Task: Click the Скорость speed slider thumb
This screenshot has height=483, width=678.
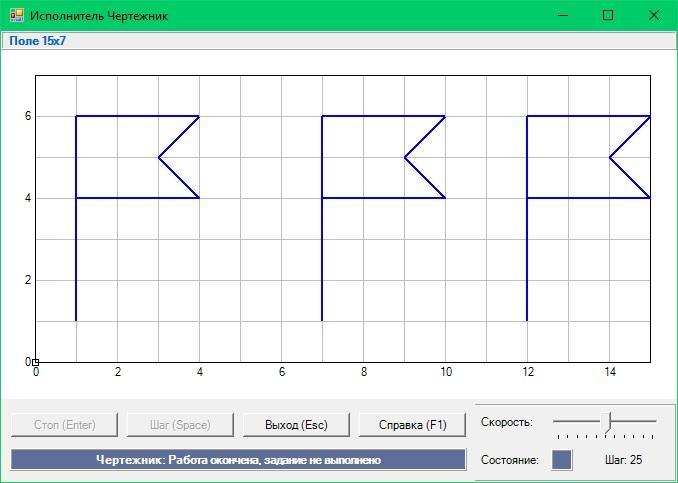Action: pos(608,422)
